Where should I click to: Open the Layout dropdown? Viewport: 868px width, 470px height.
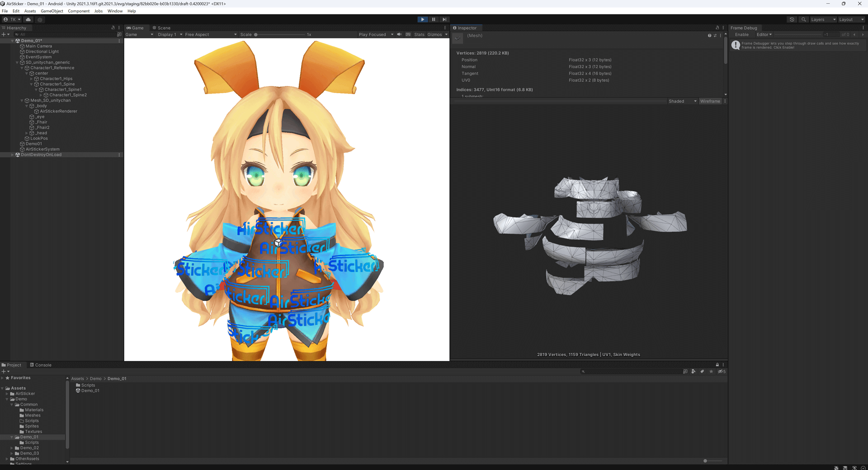852,19
